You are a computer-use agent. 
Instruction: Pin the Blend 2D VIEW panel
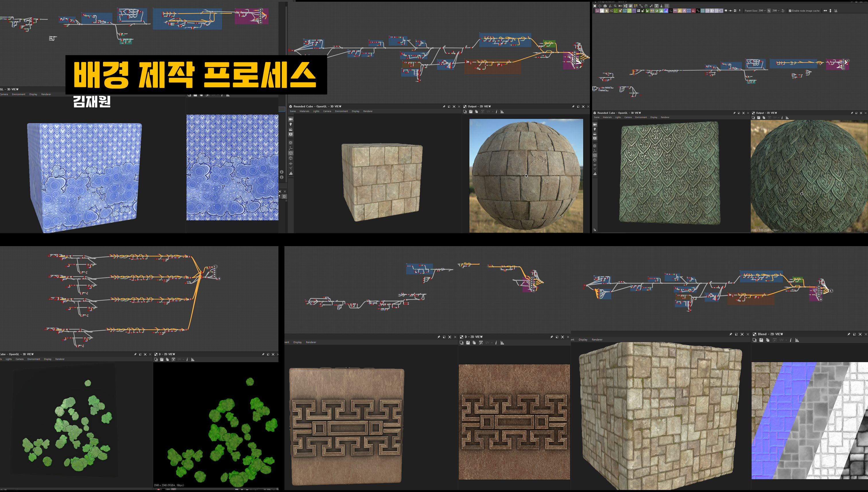(849, 334)
